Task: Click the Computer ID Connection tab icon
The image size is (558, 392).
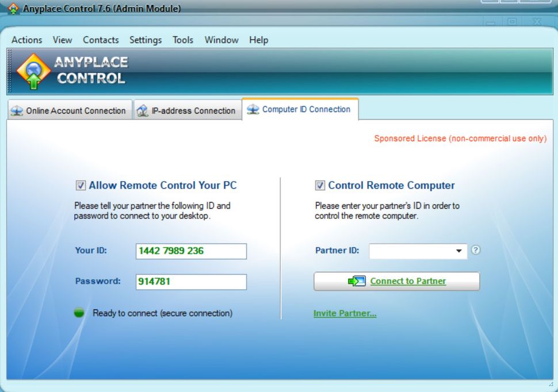Action: [x=253, y=109]
